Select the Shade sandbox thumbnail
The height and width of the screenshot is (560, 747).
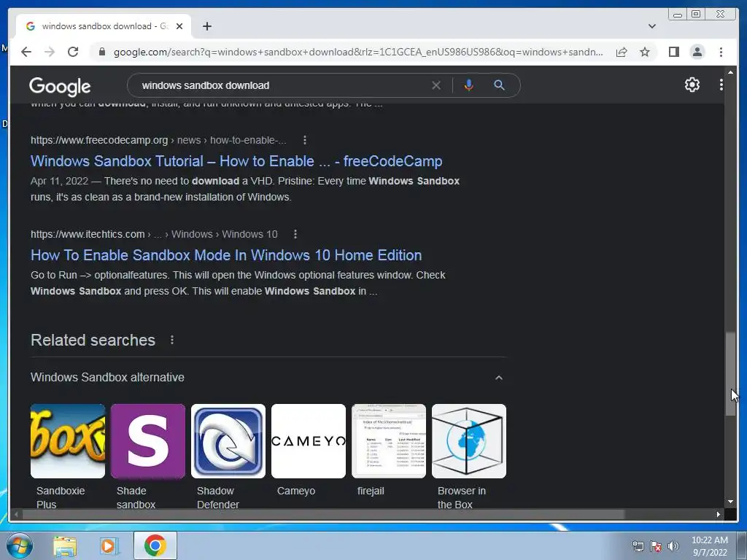pos(147,441)
